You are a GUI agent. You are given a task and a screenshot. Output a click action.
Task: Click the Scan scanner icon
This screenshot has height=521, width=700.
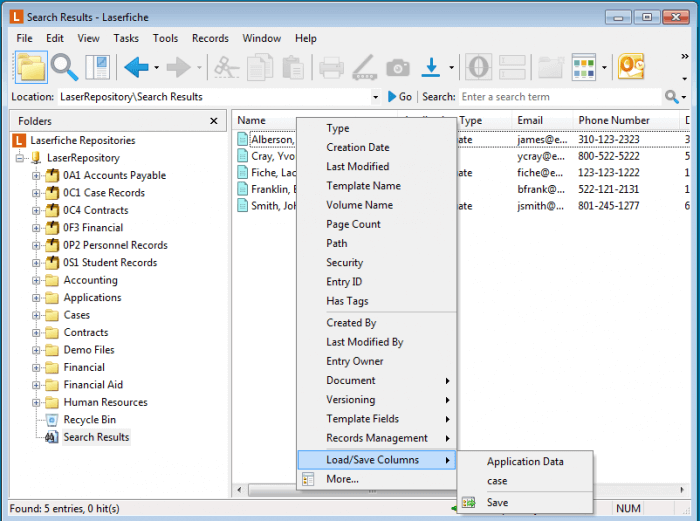365,67
